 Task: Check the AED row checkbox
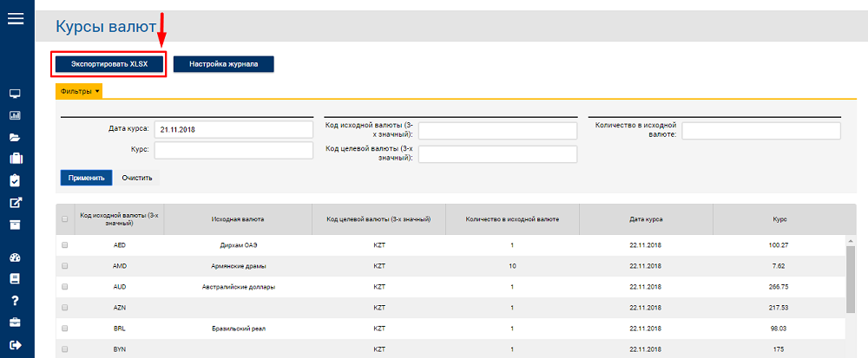[x=65, y=244]
